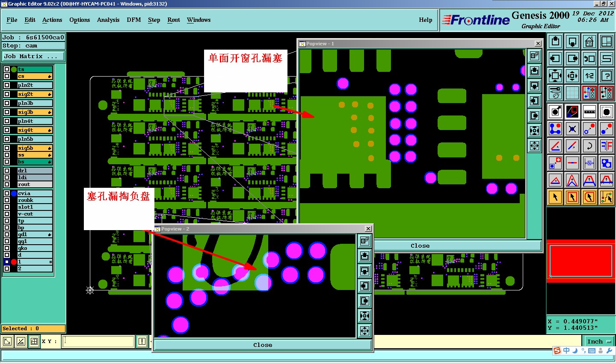Toggle the ts layer checkbox
Image resolution: width=616 pixels, height=364 pixels.
tap(7, 69)
